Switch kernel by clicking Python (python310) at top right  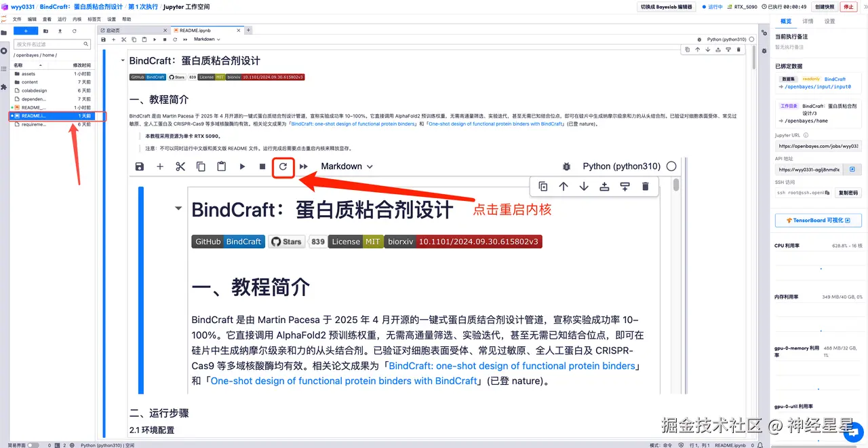pyautogui.click(x=727, y=39)
